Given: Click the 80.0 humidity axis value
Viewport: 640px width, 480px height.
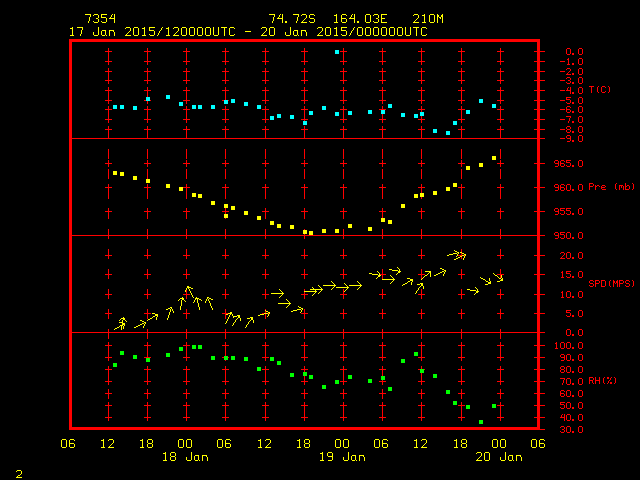Looking at the screenshot, I should tap(571, 370).
